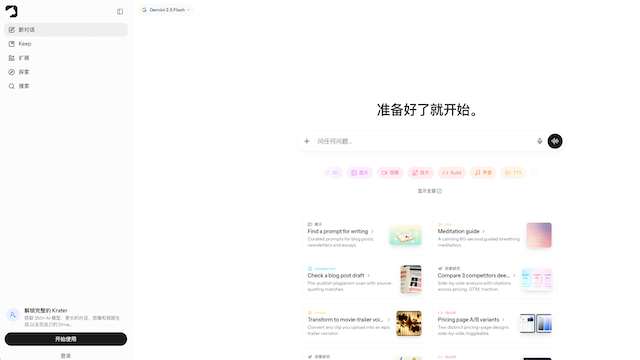Click the chevron next to 'Find a prompt for writing'
This screenshot has width=640, height=360.
(x=372, y=231)
